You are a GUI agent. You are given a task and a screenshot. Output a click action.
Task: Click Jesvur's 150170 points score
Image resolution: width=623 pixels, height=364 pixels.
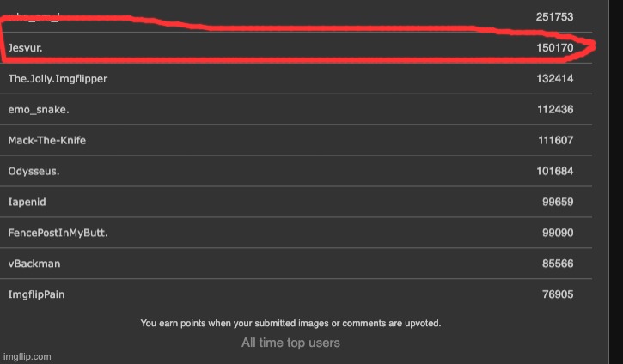pyautogui.click(x=553, y=48)
